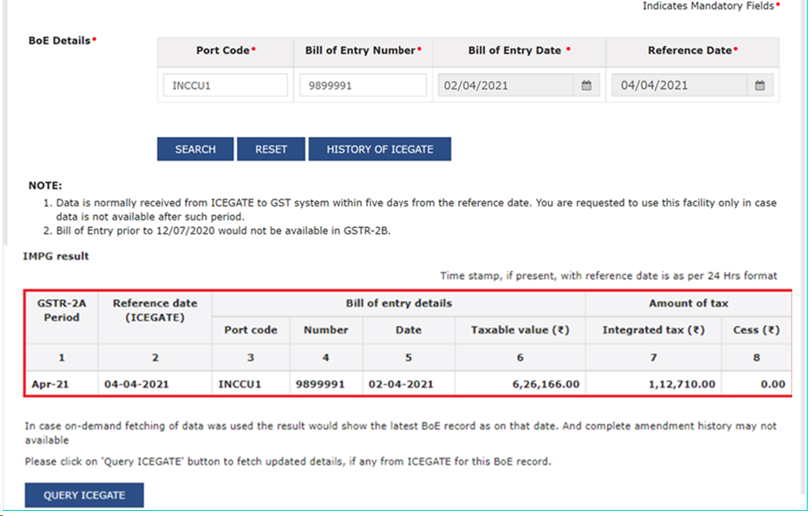The height and width of the screenshot is (516, 812).
Task: Focus the Bill of Entry Number field
Action: pyautogui.click(x=363, y=85)
